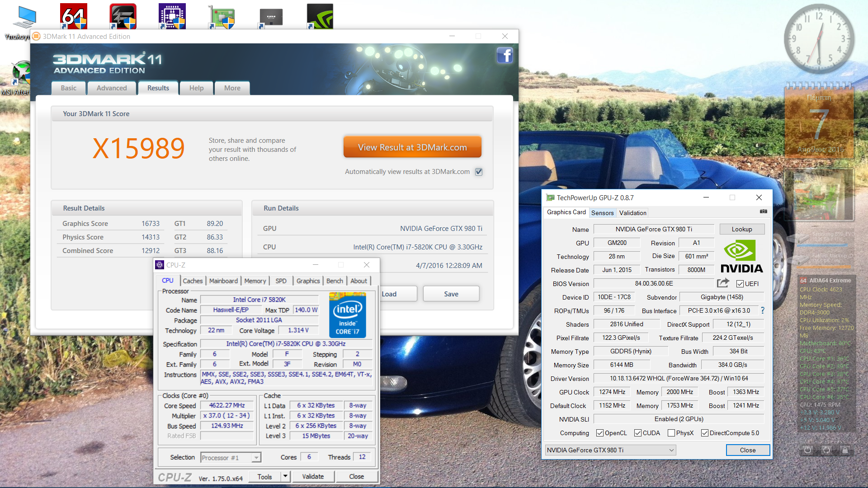Click the lock button gadget
The height and width of the screenshot is (488, 868).
click(x=845, y=450)
